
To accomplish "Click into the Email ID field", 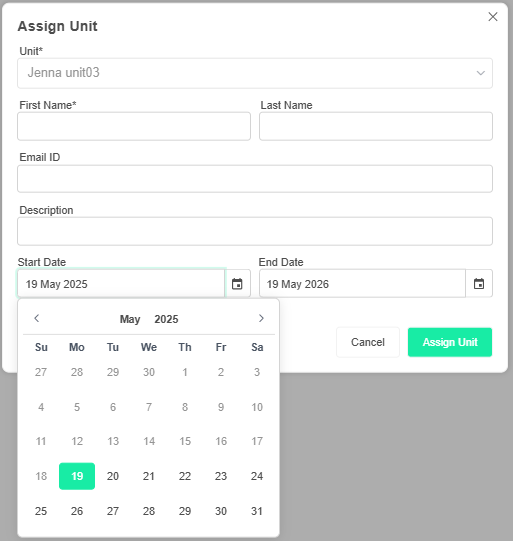I will (255, 179).
